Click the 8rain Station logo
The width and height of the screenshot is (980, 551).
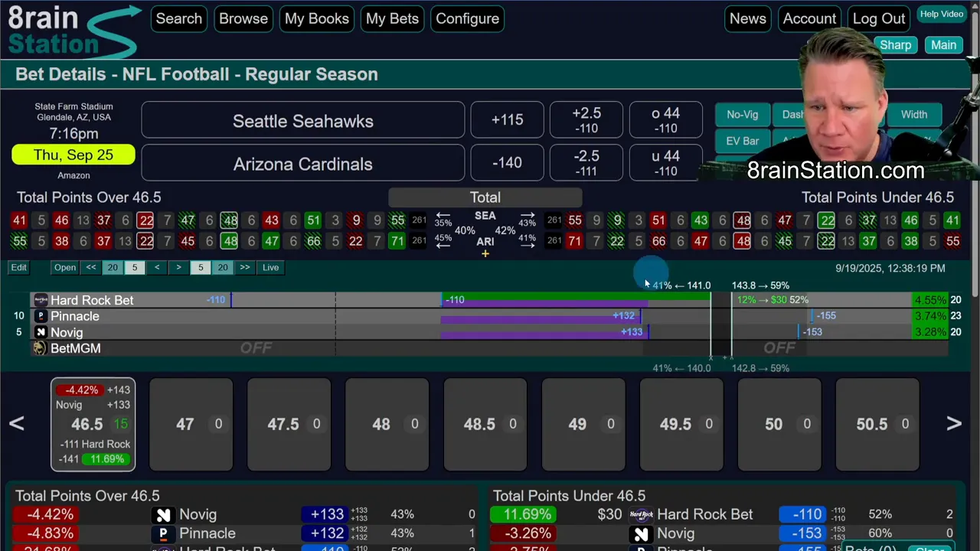click(73, 31)
